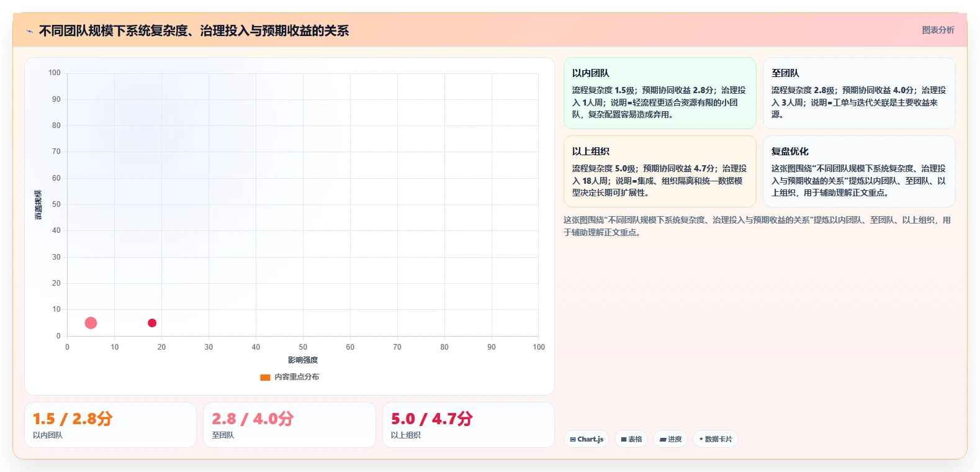Click the rotated y-axis title on the chart

pyautogui.click(x=38, y=204)
